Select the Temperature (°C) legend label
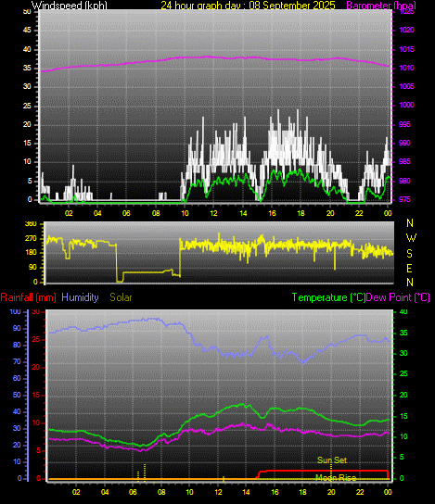The image size is (435, 504). [x=328, y=297]
